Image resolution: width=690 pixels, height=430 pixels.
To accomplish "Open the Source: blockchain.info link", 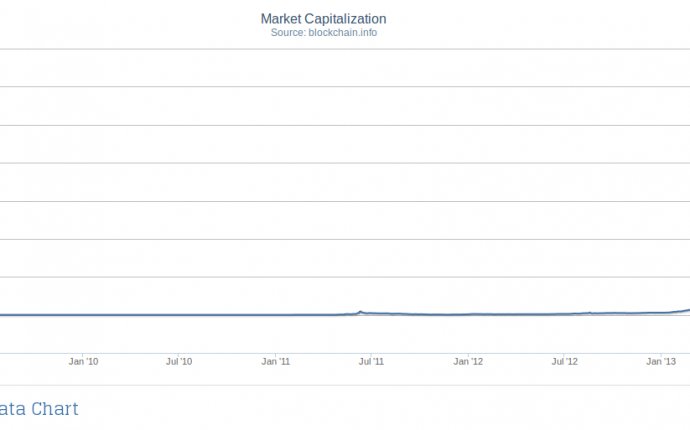I will [x=324, y=33].
